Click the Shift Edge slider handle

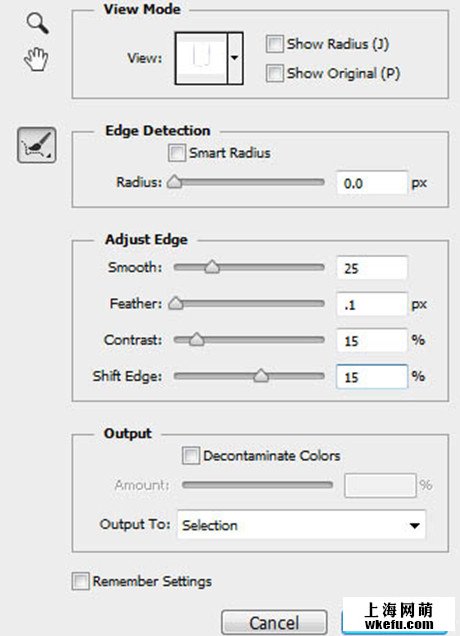(261, 376)
